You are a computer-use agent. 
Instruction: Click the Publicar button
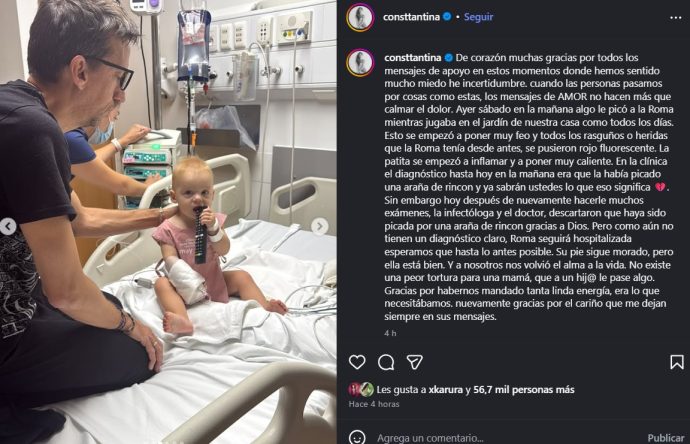(x=666, y=438)
